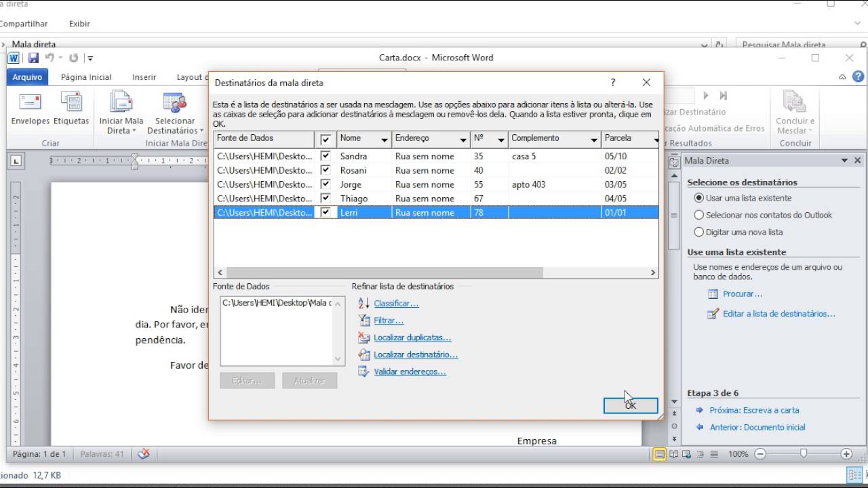Switch to Web Layout view icon
The width and height of the screenshot is (868, 488).
click(686, 454)
